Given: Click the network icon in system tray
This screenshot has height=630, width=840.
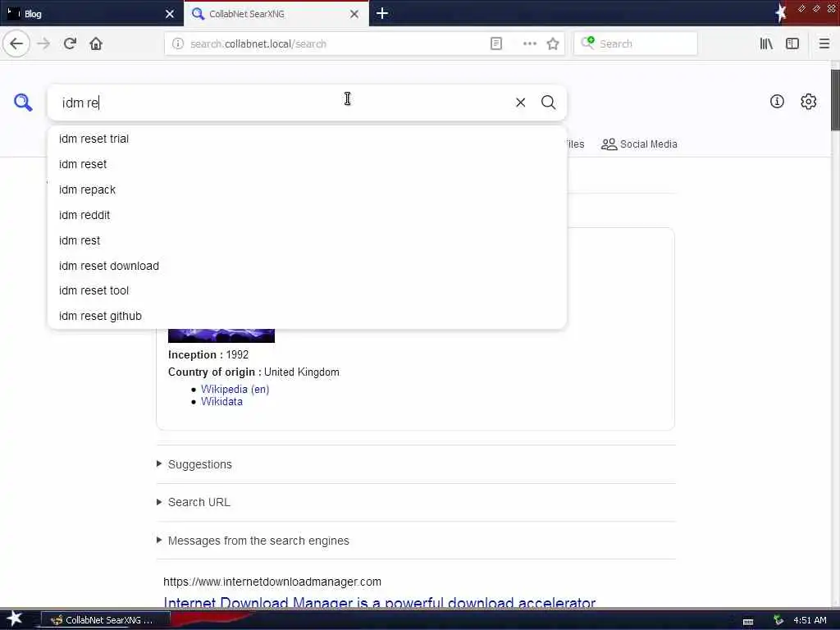Looking at the screenshot, I should point(778,620).
